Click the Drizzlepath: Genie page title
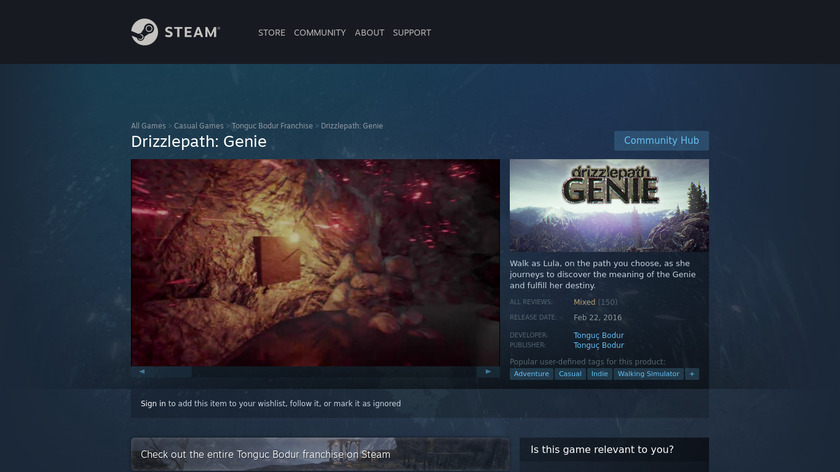The height and width of the screenshot is (472, 840). tap(199, 141)
